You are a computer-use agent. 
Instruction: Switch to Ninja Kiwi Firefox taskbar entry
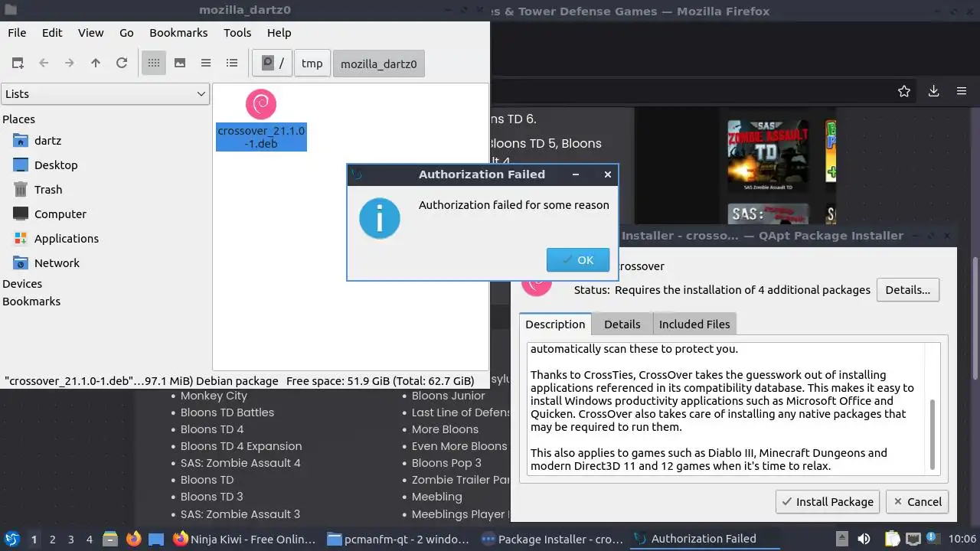[244, 539]
